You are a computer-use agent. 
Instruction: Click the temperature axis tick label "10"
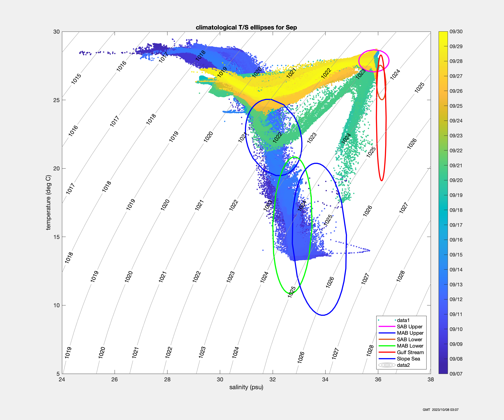click(56, 305)
